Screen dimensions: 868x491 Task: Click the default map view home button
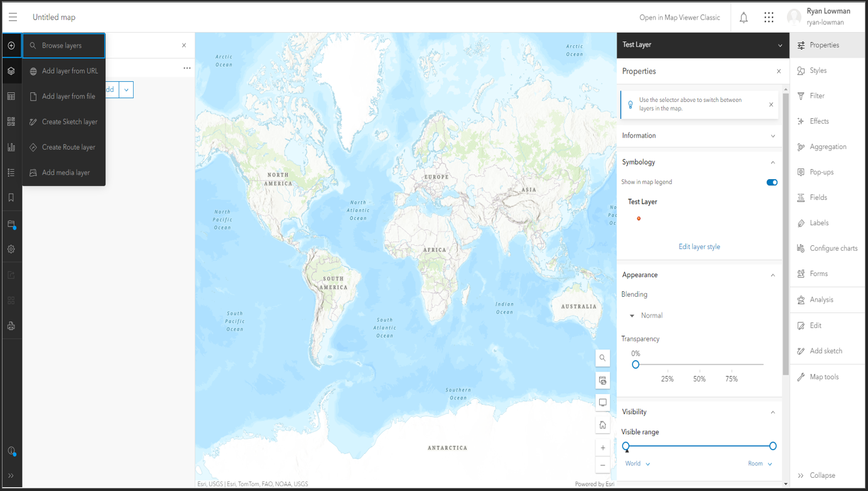click(602, 424)
